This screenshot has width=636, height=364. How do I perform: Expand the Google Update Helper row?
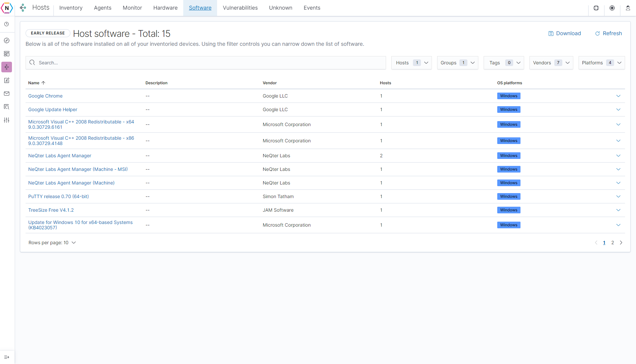618,109
